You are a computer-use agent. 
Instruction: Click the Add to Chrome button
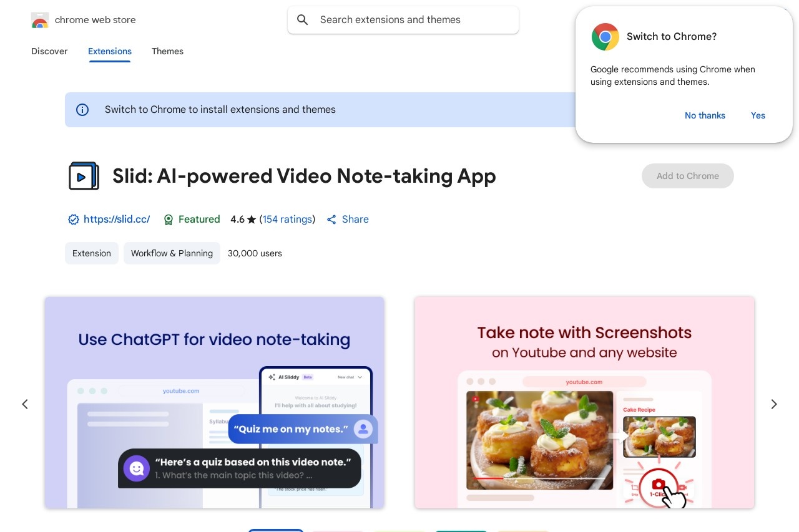click(x=688, y=176)
